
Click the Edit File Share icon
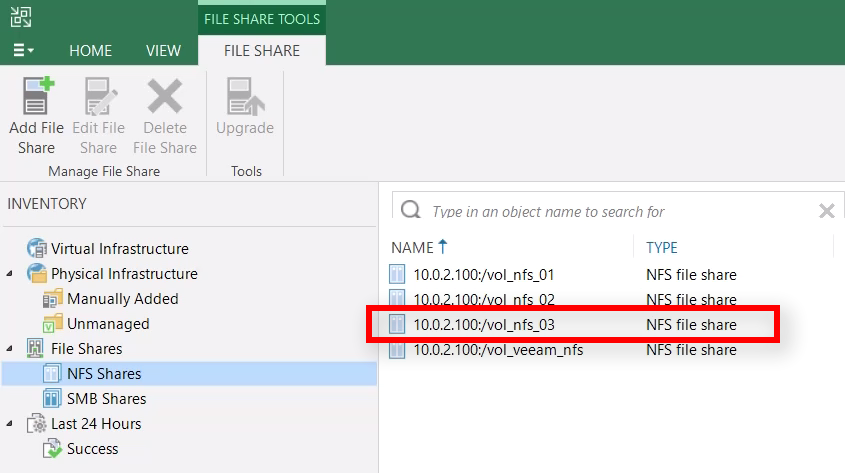[98, 98]
